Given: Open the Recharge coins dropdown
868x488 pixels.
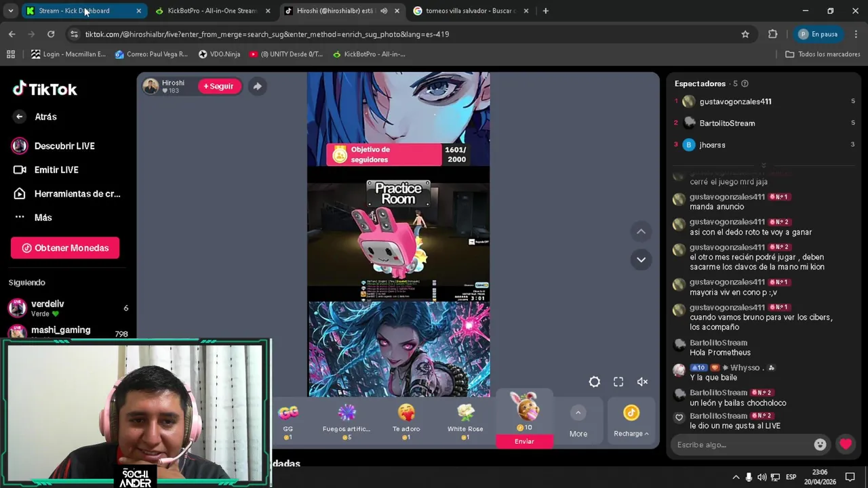Looking at the screenshot, I should (x=631, y=422).
